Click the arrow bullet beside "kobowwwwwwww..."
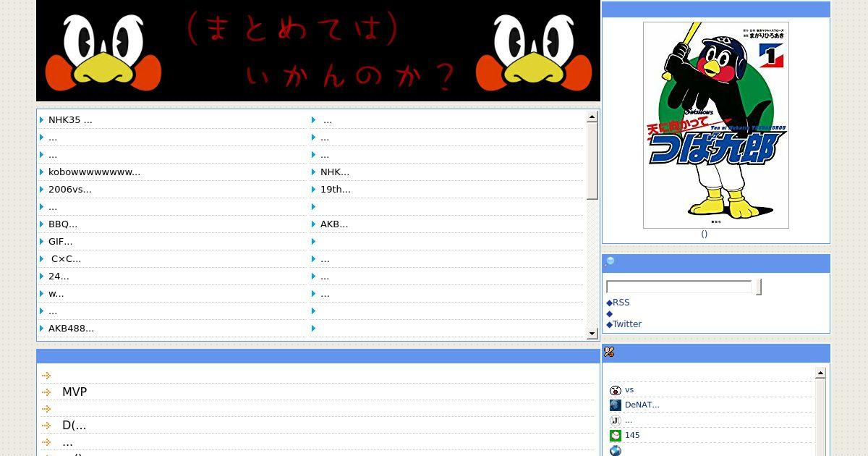Viewport: 868px width, 456px height. (x=42, y=172)
